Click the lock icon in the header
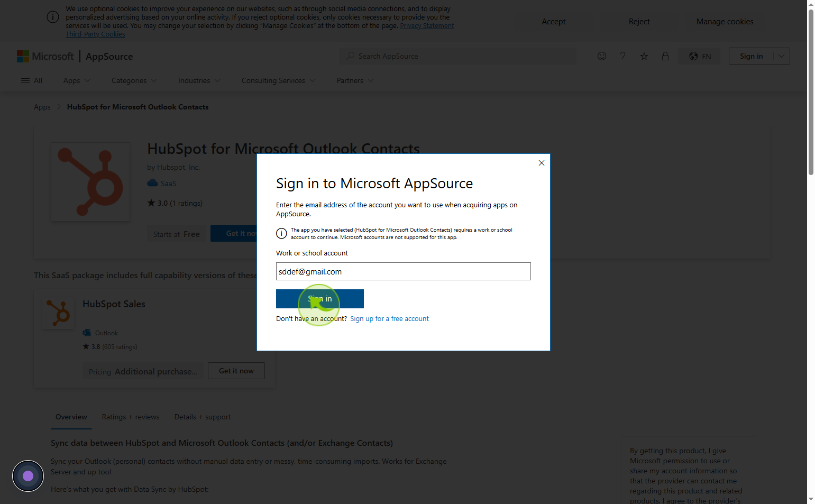The width and height of the screenshot is (815, 504). [665, 56]
